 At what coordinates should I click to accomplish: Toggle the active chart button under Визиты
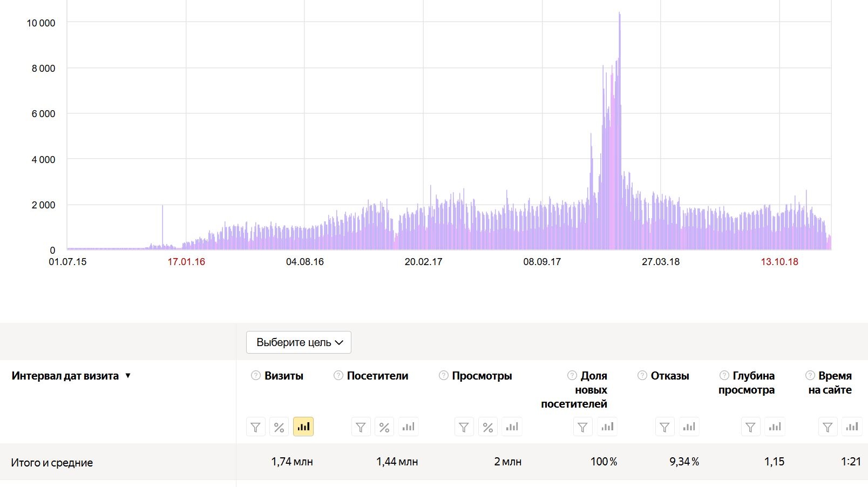pyautogui.click(x=303, y=427)
